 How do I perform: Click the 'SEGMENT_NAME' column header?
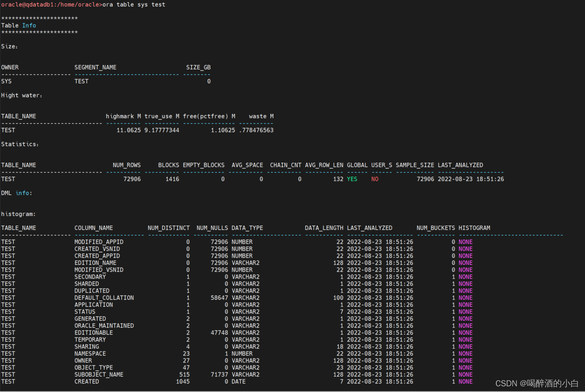95,67
